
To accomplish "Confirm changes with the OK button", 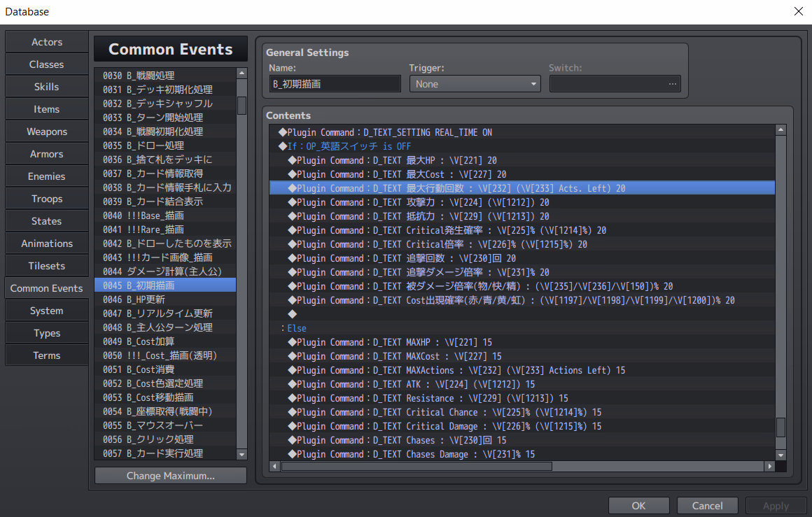I will coord(638,505).
